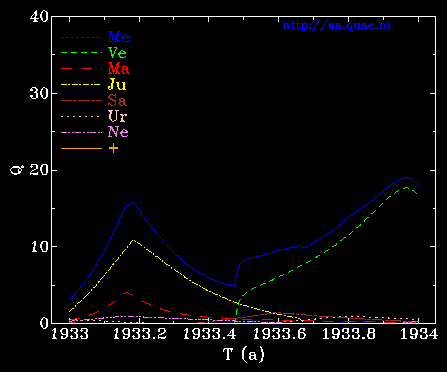Viewport: 447px width, 372px height.
Task: Click the 'Me' legend label
Action: [119, 37]
